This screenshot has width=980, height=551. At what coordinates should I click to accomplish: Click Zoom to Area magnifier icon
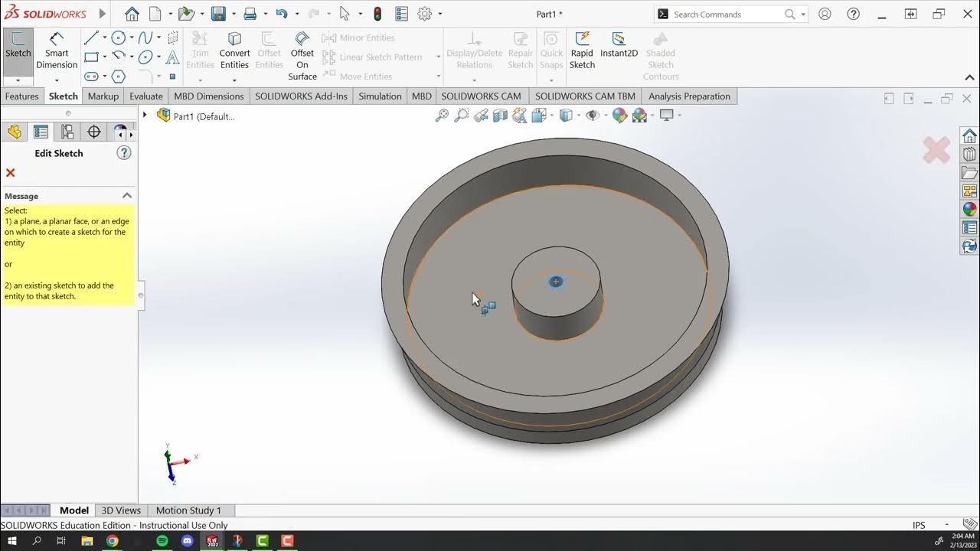(461, 116)
